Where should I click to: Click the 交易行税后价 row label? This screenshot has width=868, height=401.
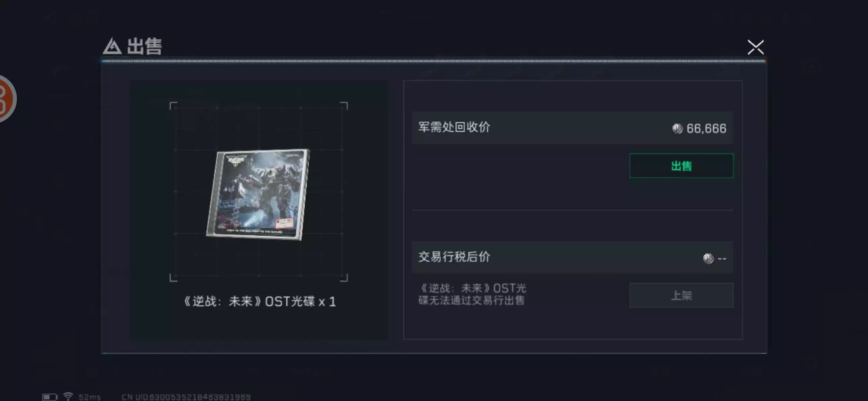(x=454, y=257)
